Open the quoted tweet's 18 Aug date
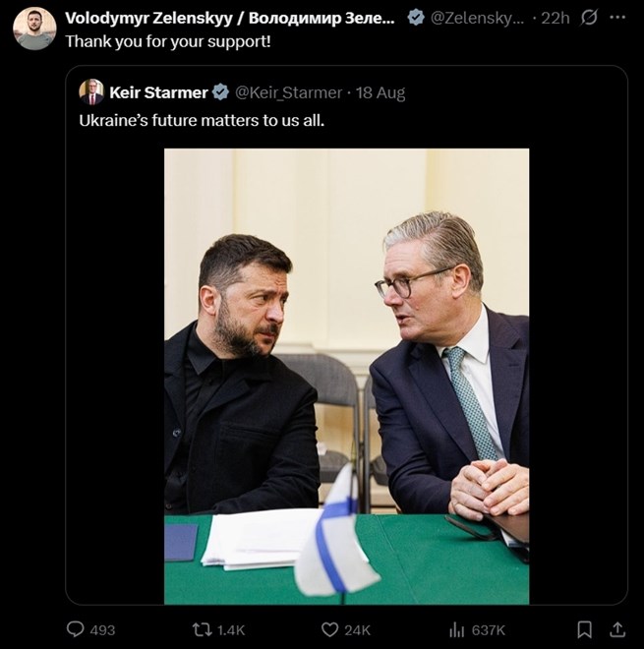Screen dimensions: 644x649 [381, 92]
